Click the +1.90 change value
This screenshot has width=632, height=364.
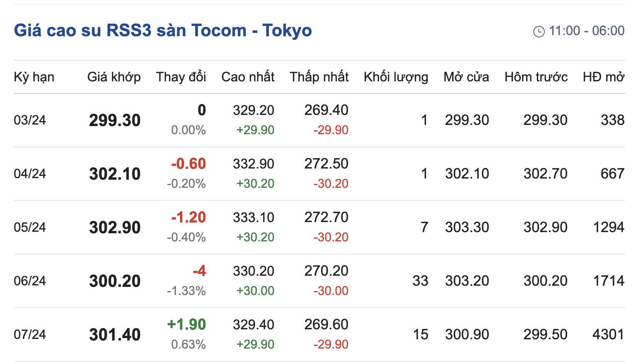tap(187, 324)
